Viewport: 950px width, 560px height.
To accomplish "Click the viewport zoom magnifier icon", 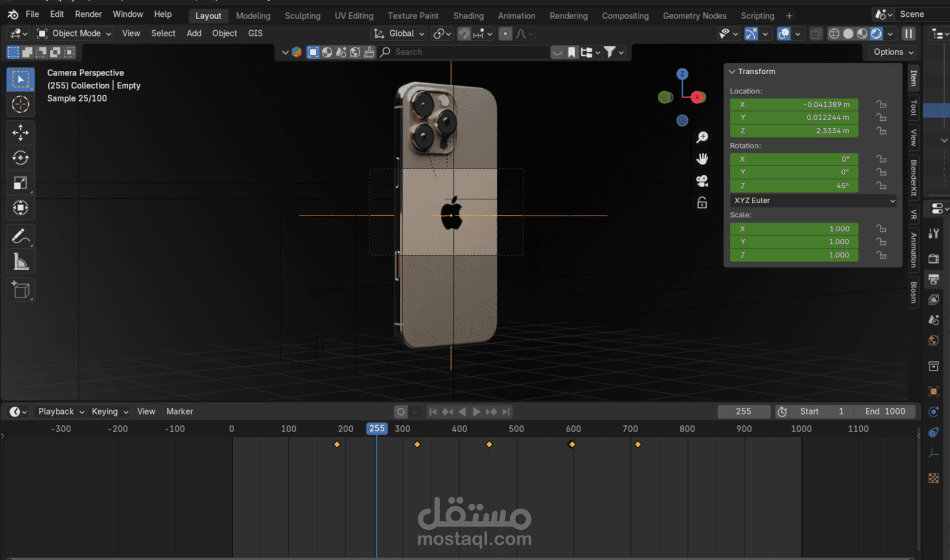I will point(702,137).
